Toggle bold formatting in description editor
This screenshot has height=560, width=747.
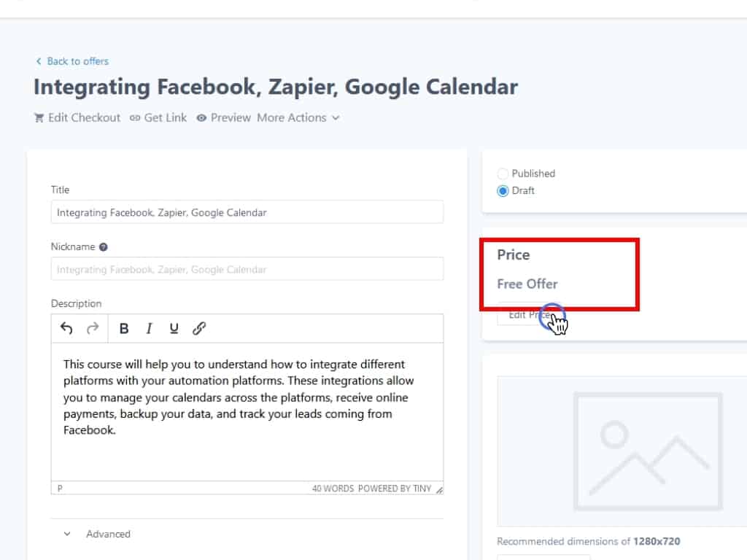click(x=124, y=328)
